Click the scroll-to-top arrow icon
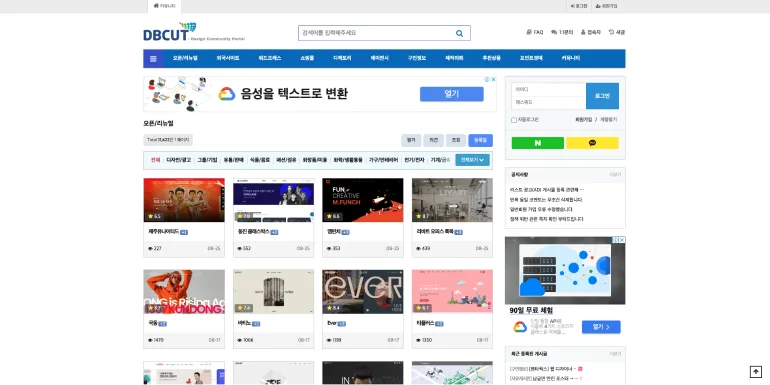770x385 pixels. pos(755,372)
